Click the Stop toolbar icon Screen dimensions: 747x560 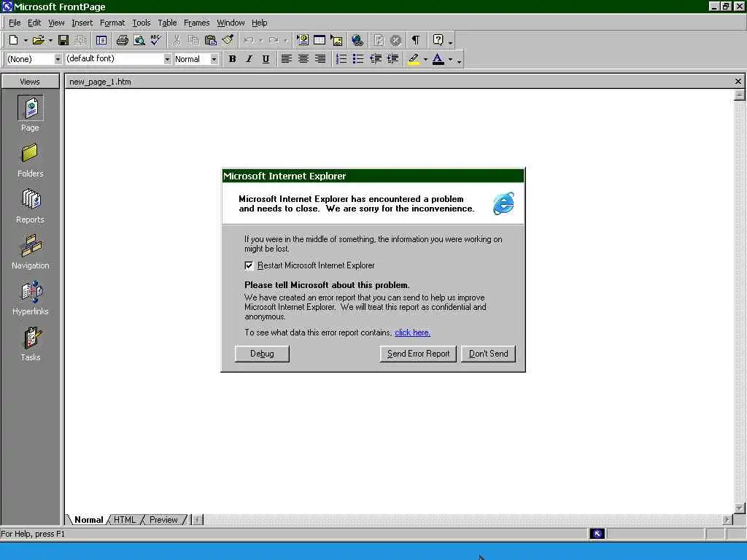[395, 41]
